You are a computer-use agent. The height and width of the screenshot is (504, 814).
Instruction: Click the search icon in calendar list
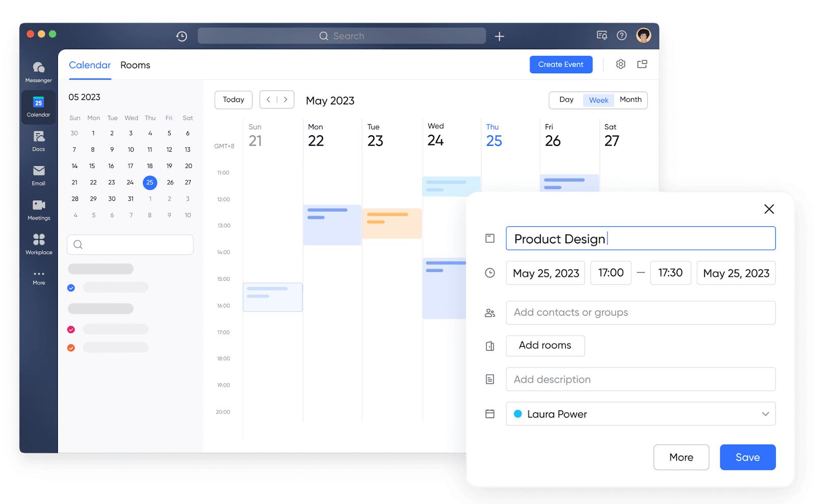coord(78,245)
